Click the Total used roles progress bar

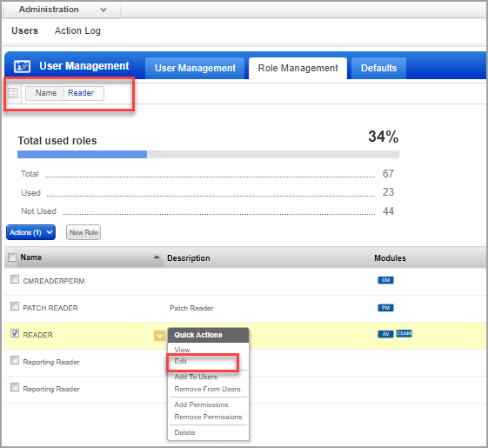[x=208, y=155]
